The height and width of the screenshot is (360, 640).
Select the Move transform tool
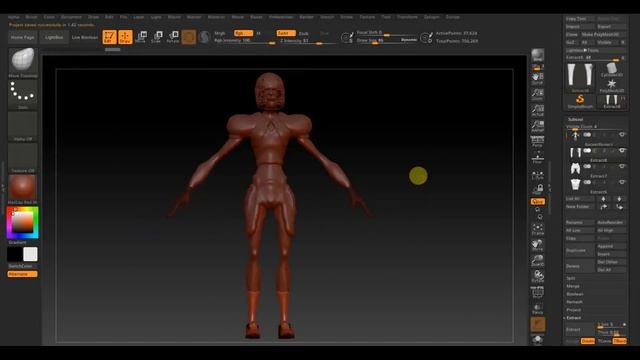point(141,37)
